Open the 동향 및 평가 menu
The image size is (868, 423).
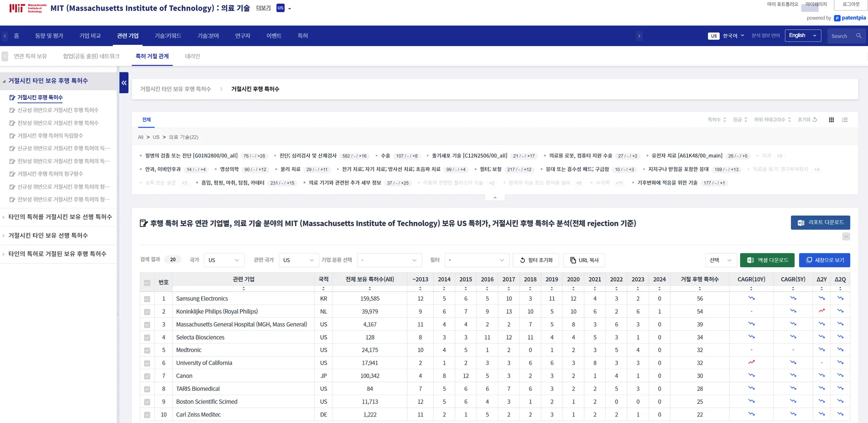[x=49, y=36]
